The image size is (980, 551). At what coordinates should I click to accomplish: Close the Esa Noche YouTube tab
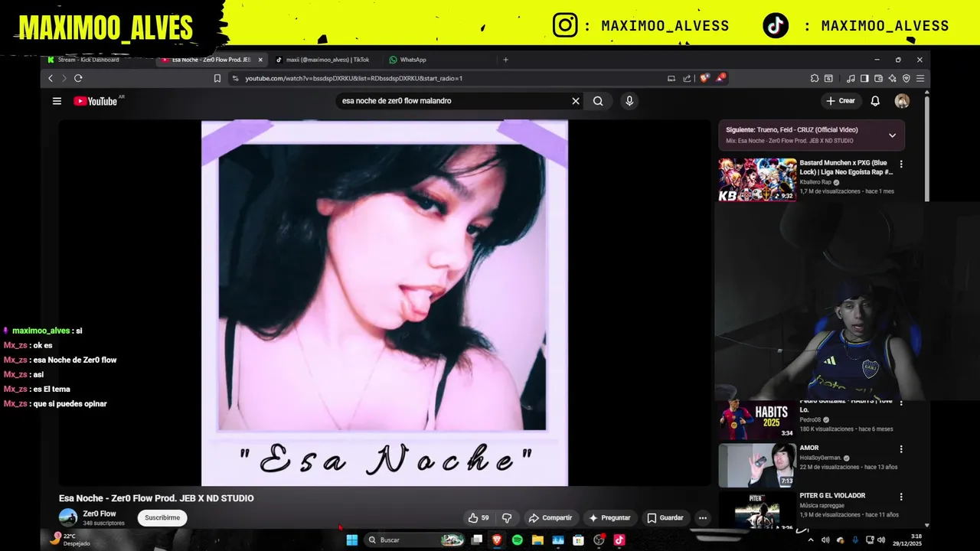(260, 60)
